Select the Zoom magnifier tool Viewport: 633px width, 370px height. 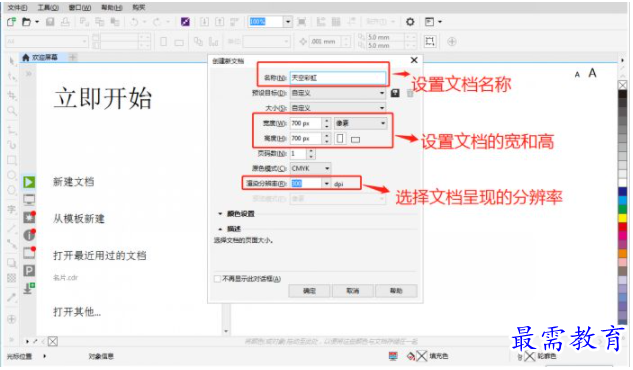[12, 111]
